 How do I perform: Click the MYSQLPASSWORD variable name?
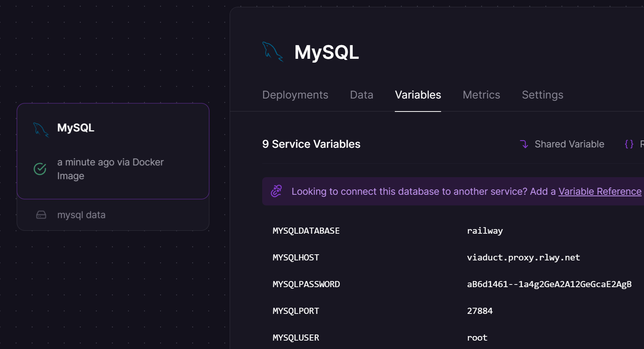coord(306,284)
